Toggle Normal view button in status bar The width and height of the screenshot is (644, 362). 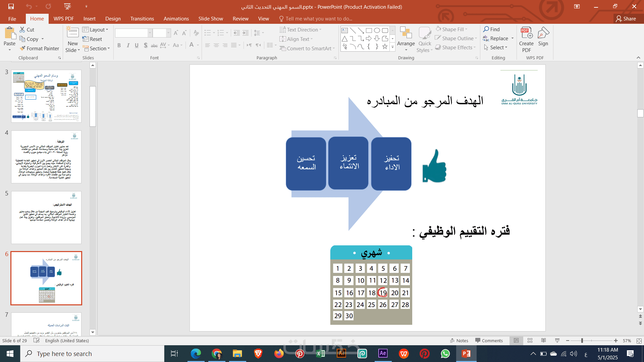pos(516,341)
